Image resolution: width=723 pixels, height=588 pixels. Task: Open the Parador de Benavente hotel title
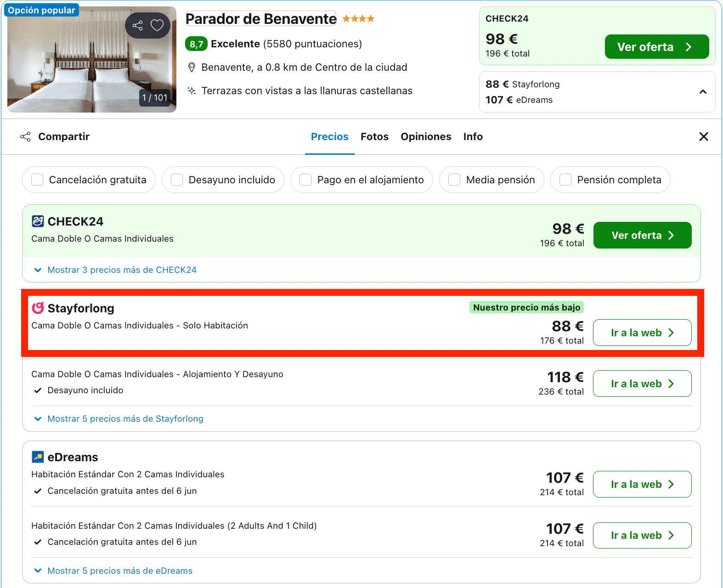261,19
